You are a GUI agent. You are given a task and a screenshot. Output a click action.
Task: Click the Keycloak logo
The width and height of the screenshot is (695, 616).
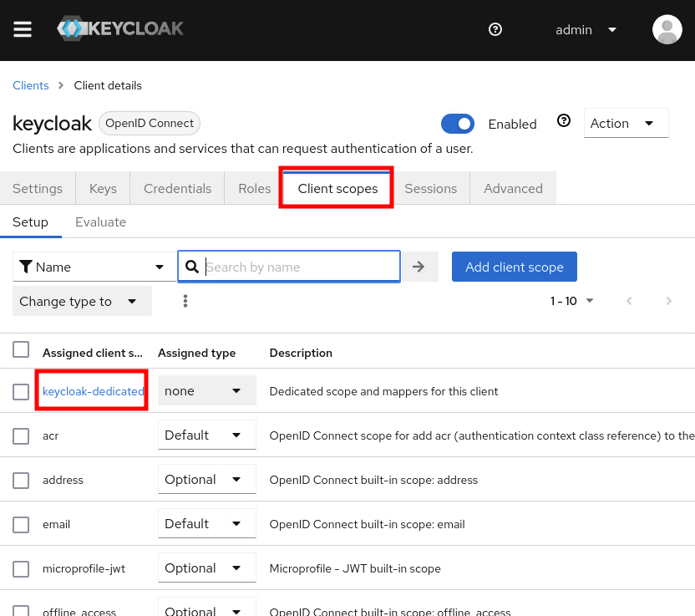click(x=120, y=28)
